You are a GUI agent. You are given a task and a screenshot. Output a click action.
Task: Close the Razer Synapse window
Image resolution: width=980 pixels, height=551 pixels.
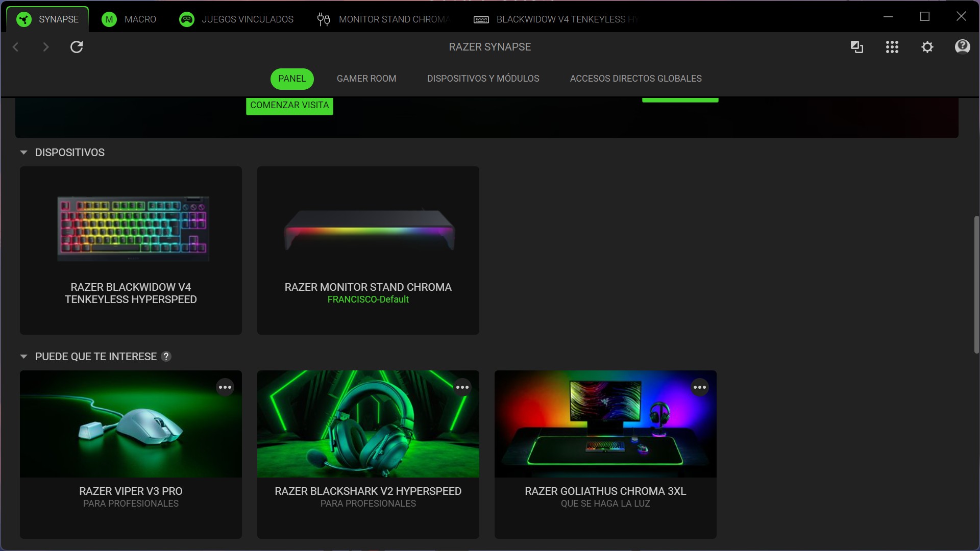[961, 17]
